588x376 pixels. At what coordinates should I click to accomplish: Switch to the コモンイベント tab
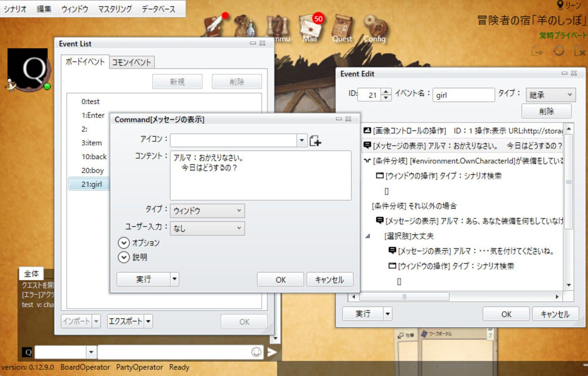(x=132, y=62)
